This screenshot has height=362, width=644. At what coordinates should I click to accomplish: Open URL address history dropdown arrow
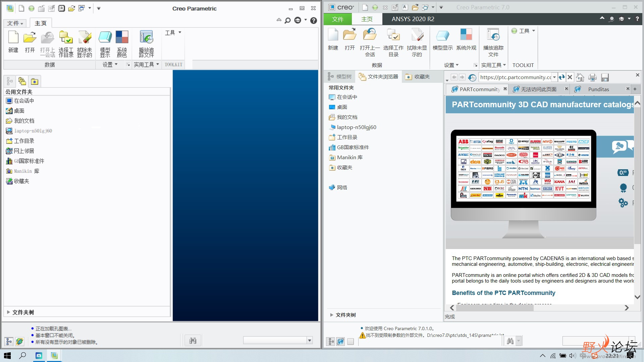tap(554, 77)
